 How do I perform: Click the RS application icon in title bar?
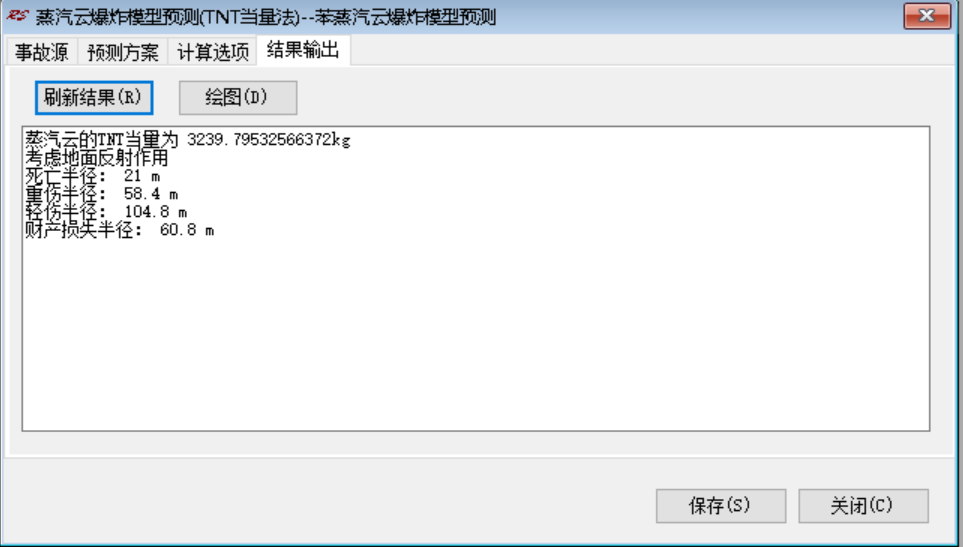[x=17, y=15]
